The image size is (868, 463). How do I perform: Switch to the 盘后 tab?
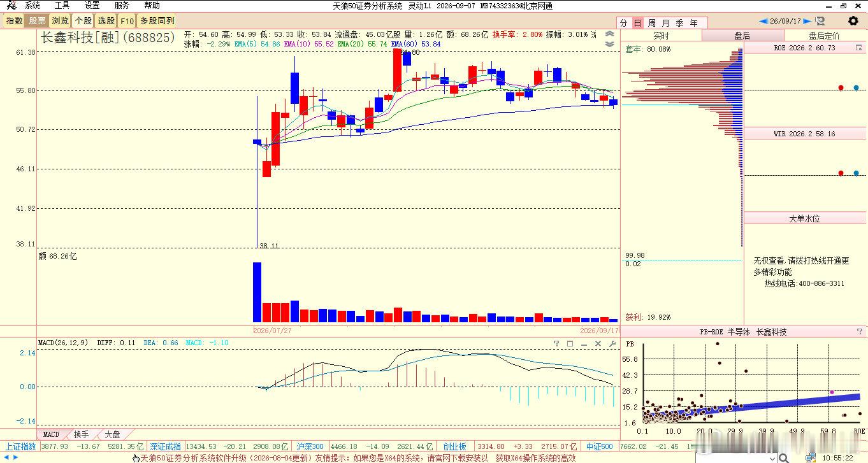[x=742, y=36]
